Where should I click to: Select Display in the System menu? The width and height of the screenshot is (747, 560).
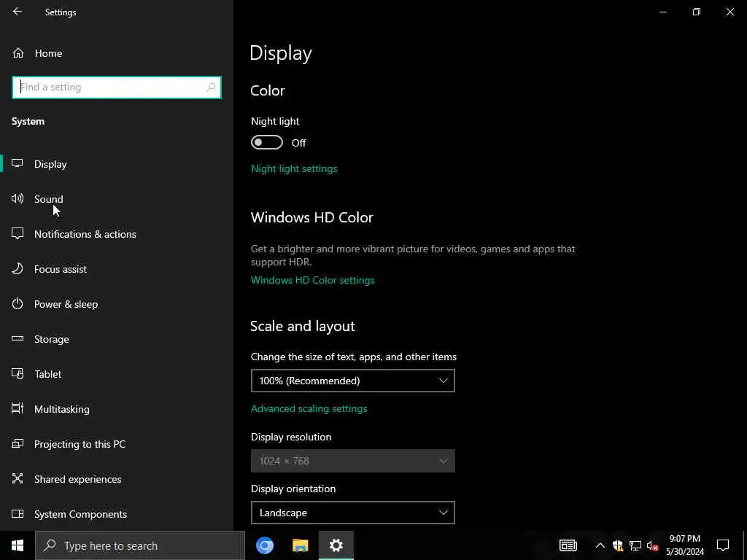pos(117,164)
